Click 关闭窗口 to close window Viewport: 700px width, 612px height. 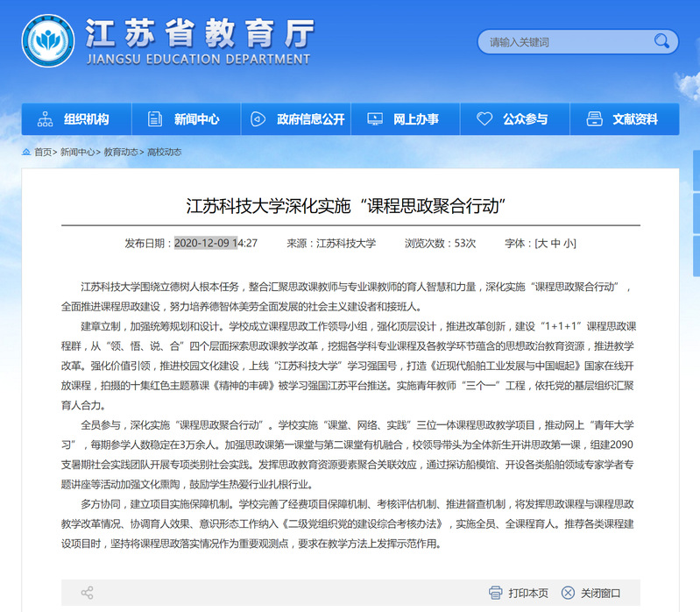click(x=600, y=593)
